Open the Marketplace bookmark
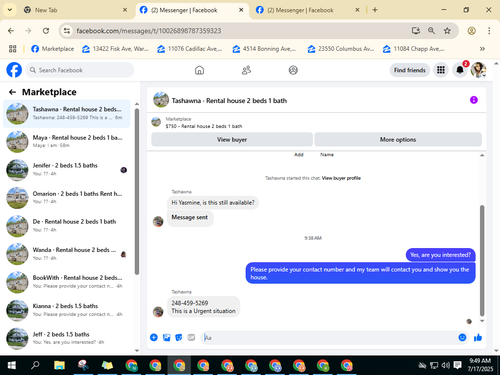 tap(52, 49)
